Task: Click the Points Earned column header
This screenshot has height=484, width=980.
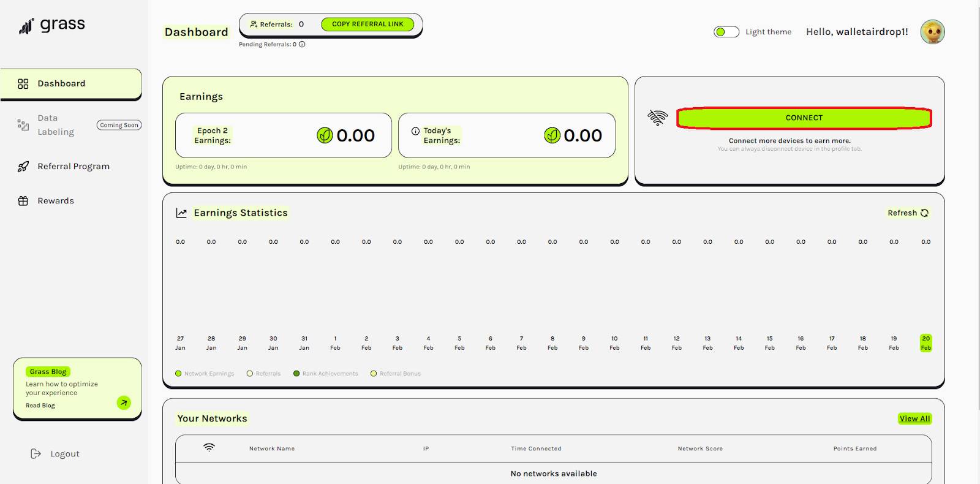Action: (x=855, y=449)
